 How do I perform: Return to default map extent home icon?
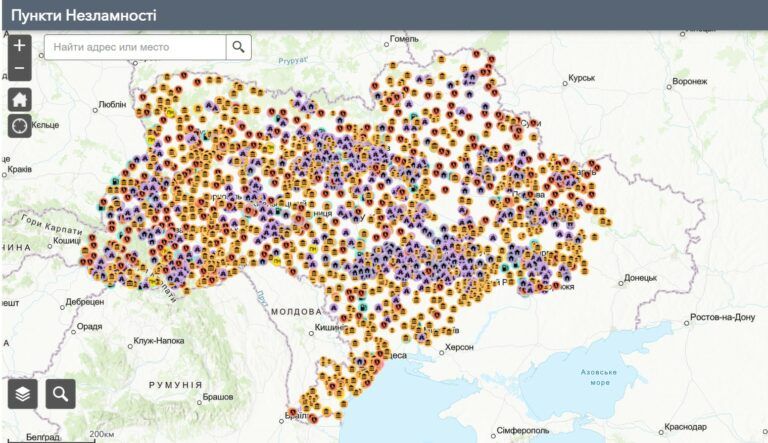point(20,99)
